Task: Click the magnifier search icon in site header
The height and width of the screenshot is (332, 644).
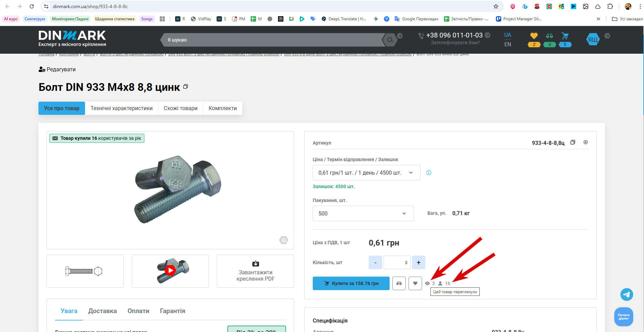Action: click(x=390, y=40)
